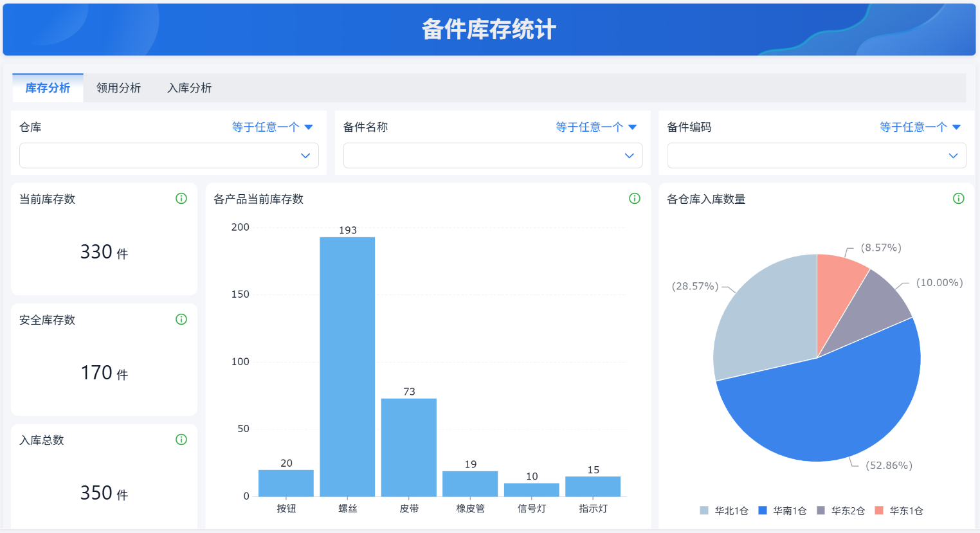Click info icon on 入库总数 card

tap(181, 440)
